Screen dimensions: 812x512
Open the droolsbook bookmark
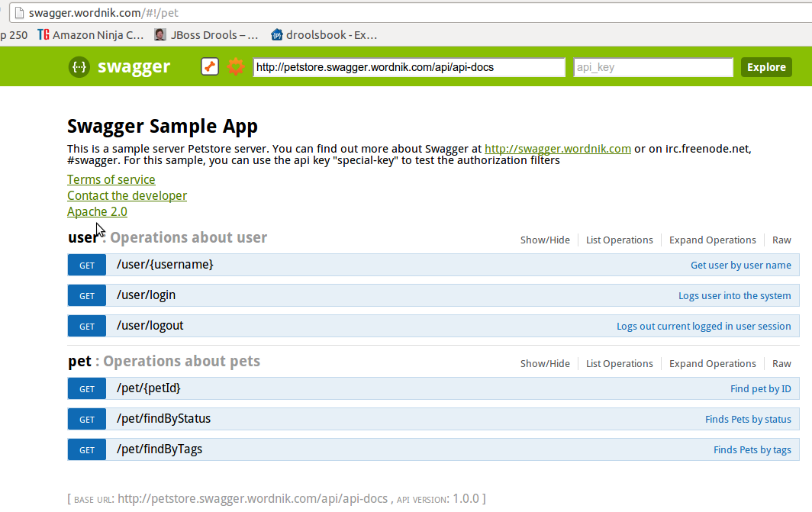(x=324, y=34)
